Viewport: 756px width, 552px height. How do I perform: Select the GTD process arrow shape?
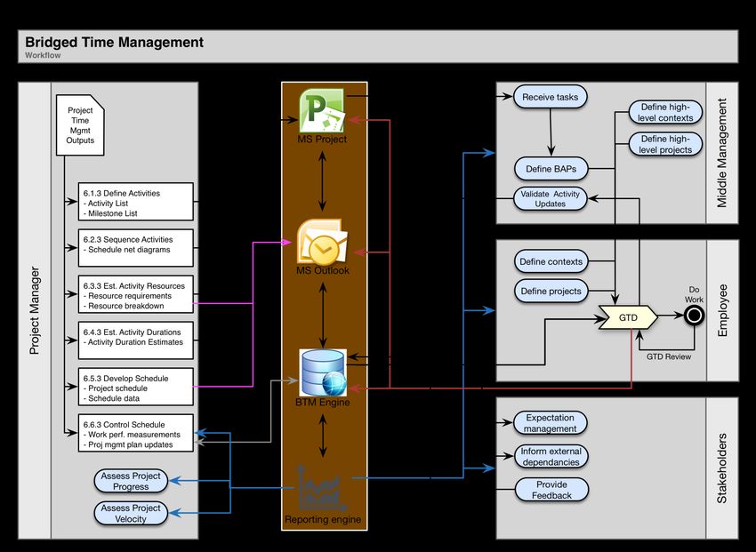click(x=628, y=317)
